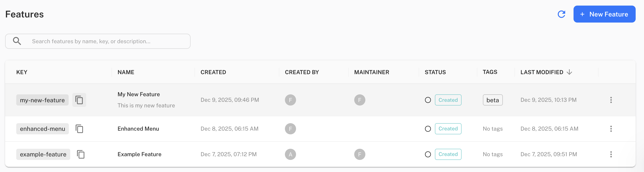
Task: Toggle the status circle for My New Feature
Action: tap(428, 100)
